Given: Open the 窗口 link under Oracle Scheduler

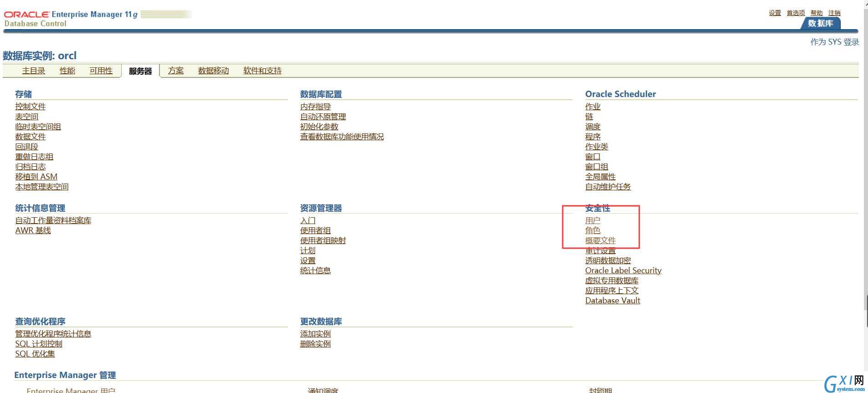Looking at the screenshot, I should click(593, 156).
